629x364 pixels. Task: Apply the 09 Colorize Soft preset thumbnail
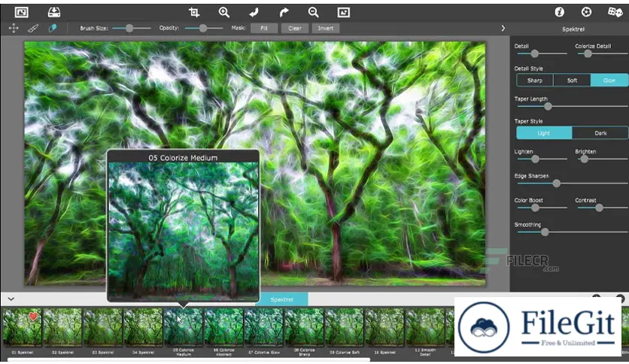click(x=345, y=327)
